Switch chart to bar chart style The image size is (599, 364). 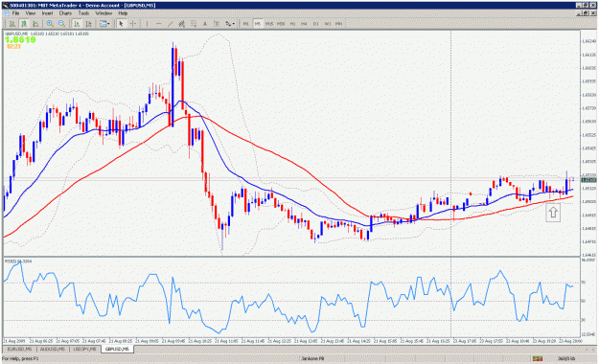point(12,24)
